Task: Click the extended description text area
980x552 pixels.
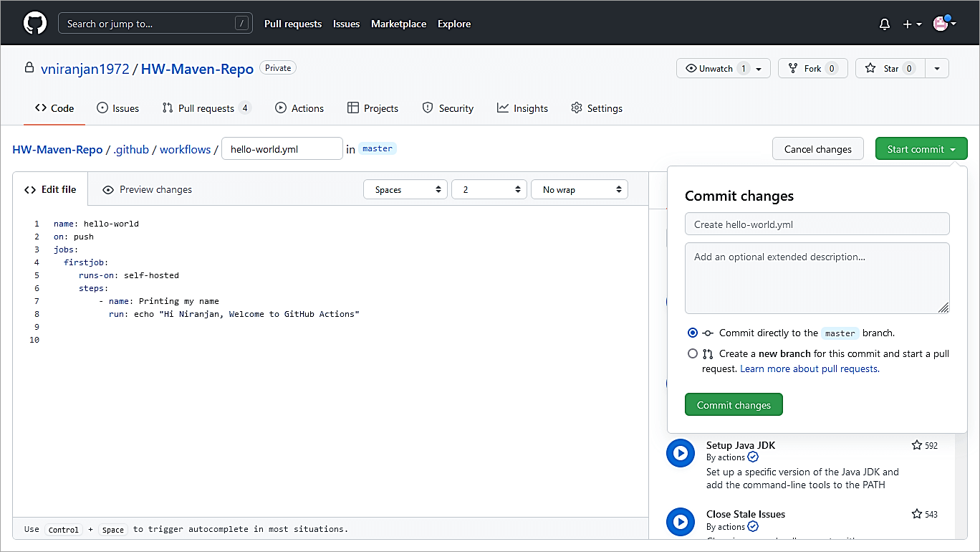Action: [x=817, y=278]
